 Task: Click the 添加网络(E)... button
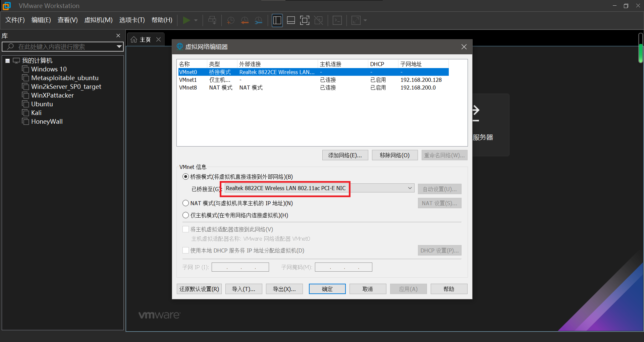coord(345,155)
